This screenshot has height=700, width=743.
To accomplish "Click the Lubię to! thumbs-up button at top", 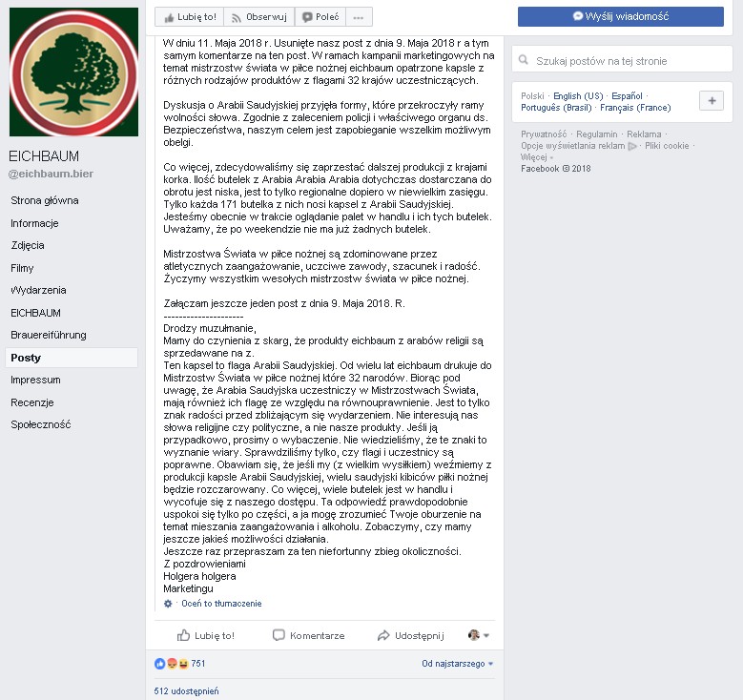I will 190,17.
